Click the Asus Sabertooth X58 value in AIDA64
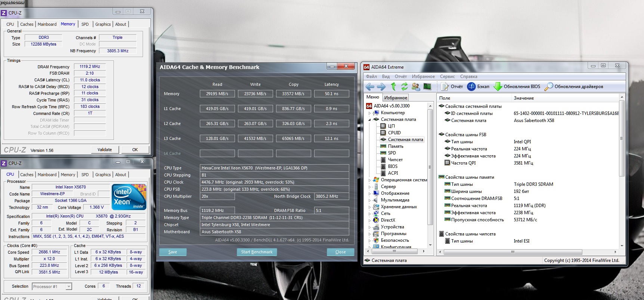The height and width of the screenshot is (300, 644). 534,121
